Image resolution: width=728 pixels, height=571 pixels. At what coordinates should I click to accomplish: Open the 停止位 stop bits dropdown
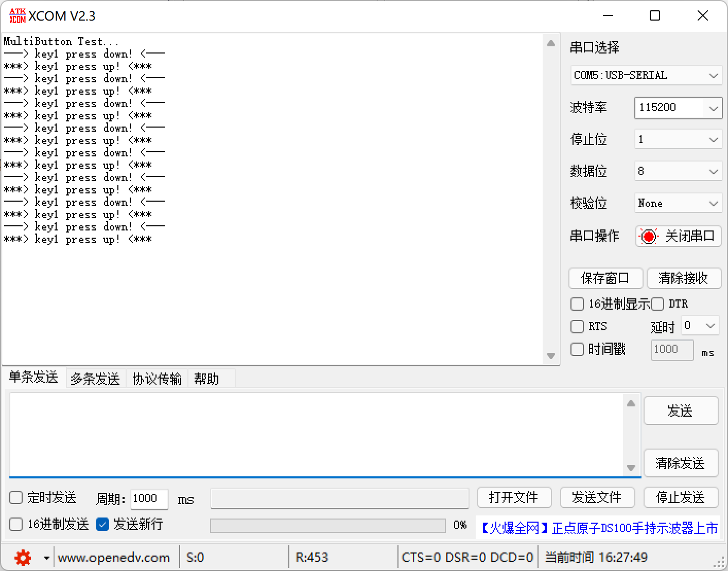coord(678,139)
